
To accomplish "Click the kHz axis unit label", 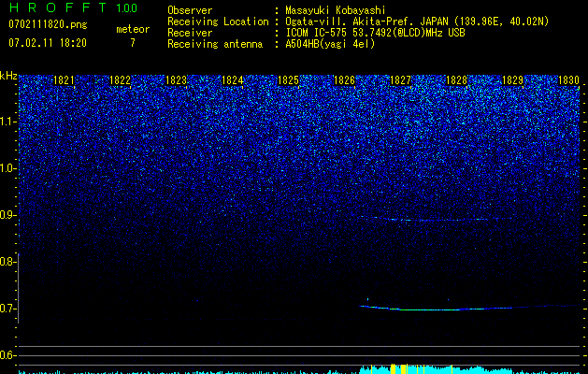I will [x=8, y=76].
